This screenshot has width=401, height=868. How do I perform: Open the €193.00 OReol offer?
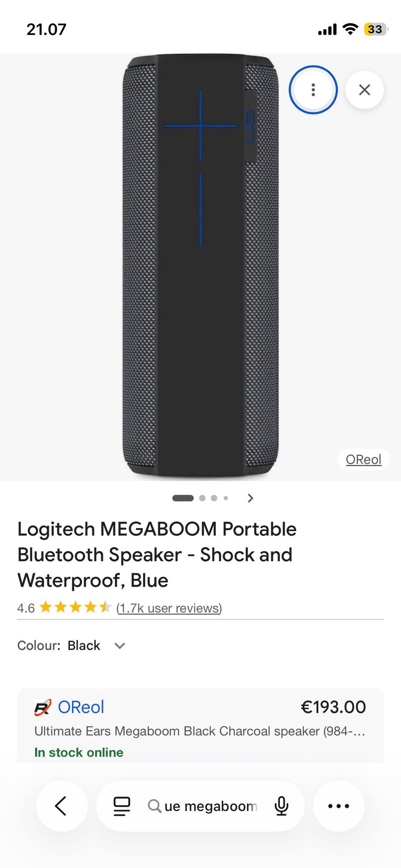pyautogui.click(x=333, y=707)
